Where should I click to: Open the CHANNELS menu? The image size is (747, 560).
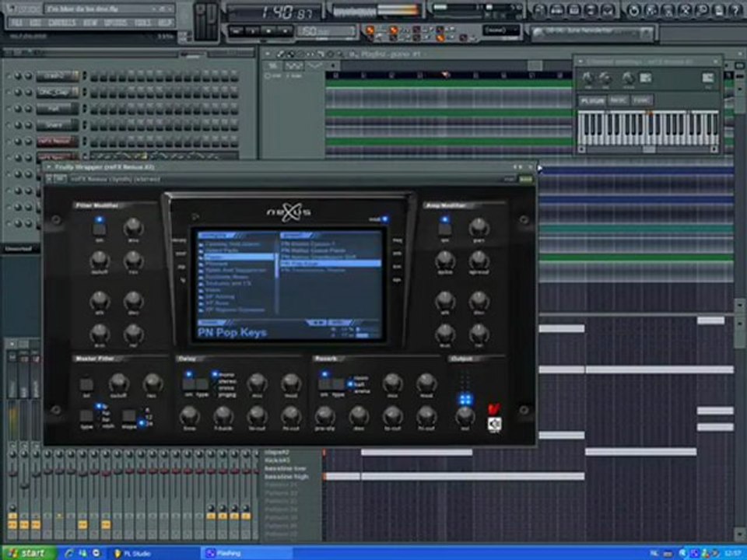coord(62,23)
